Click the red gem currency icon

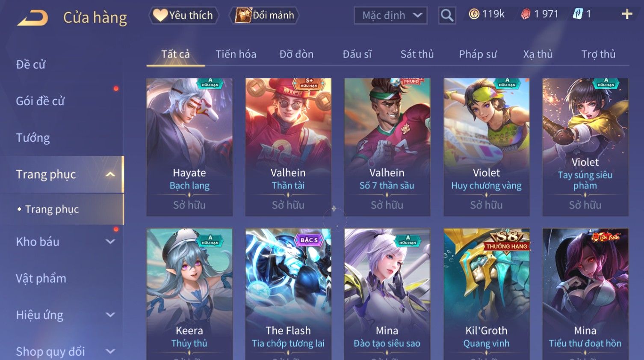[x=526, y=14]
